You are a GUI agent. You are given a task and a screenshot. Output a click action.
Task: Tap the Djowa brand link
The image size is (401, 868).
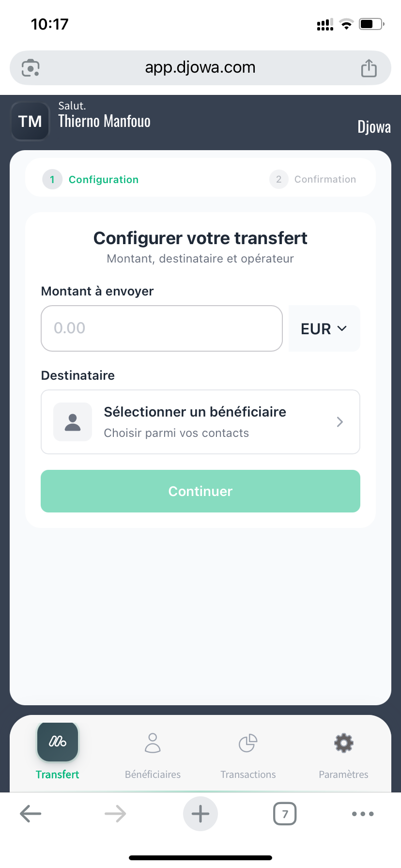click(374, 127)
